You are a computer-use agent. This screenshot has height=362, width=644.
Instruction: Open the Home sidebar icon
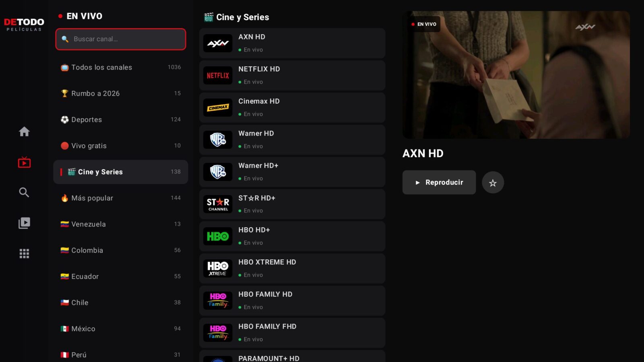click(x=24, y=132)
